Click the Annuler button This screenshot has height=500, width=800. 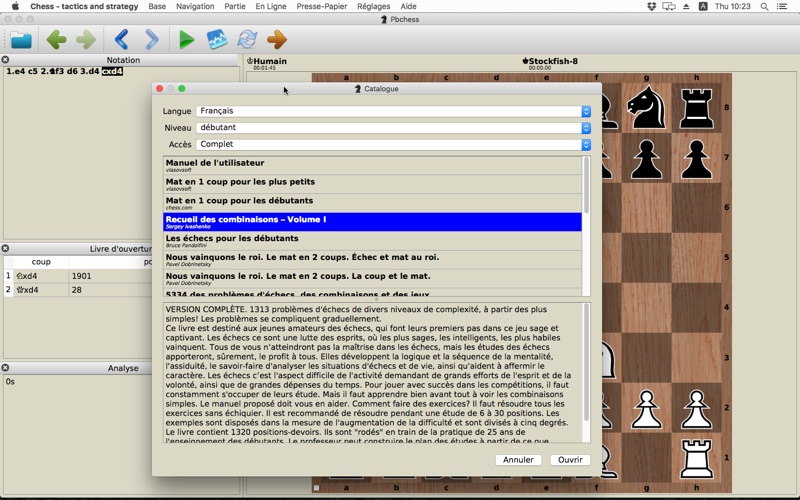click(x=518, y=460)
